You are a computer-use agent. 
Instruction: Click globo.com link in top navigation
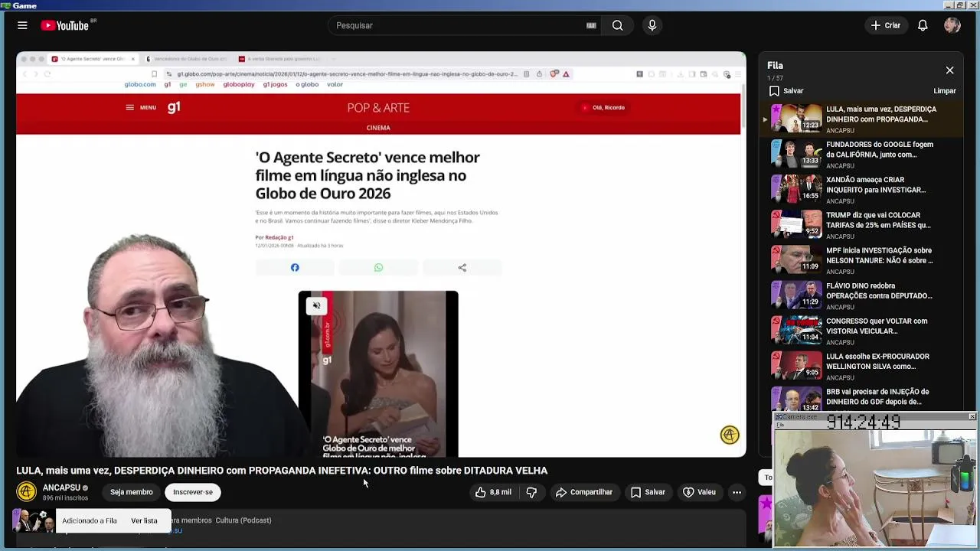tap(140, 85)
